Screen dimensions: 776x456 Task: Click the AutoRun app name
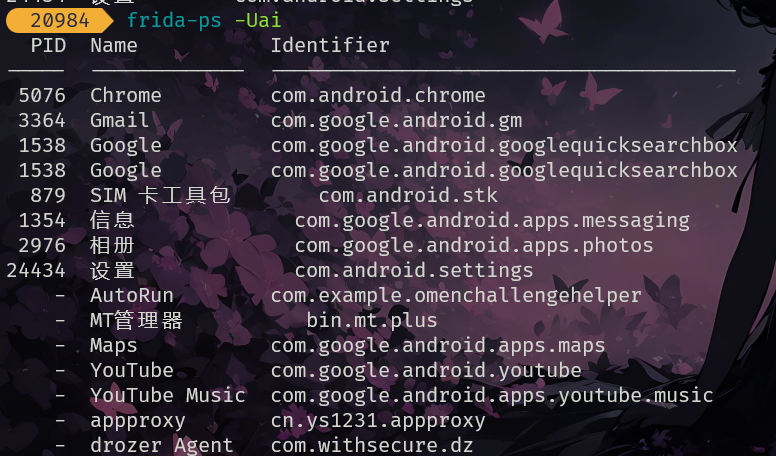(x=132, y=296)
